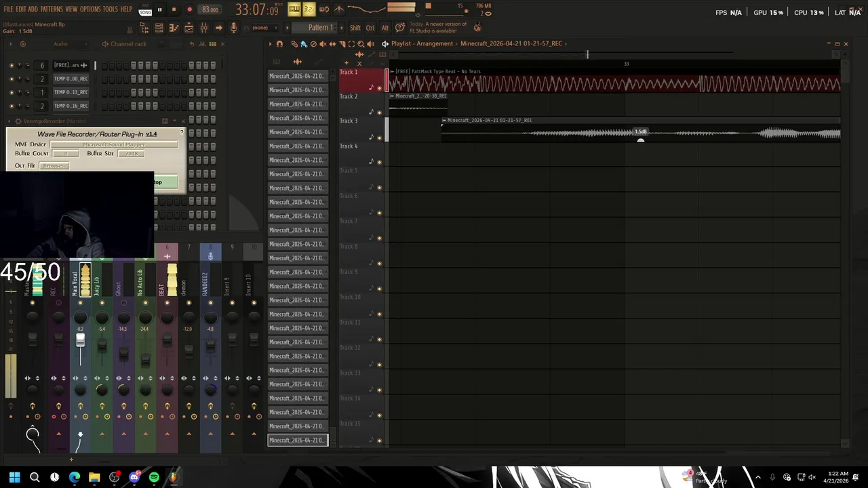Select the playlist Delete tool
Image resolution: width=868 pixels, height=488 pixels.
pos(313,44)
